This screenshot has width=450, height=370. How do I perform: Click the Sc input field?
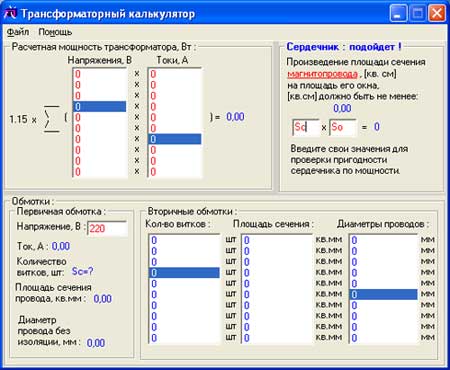306,127
